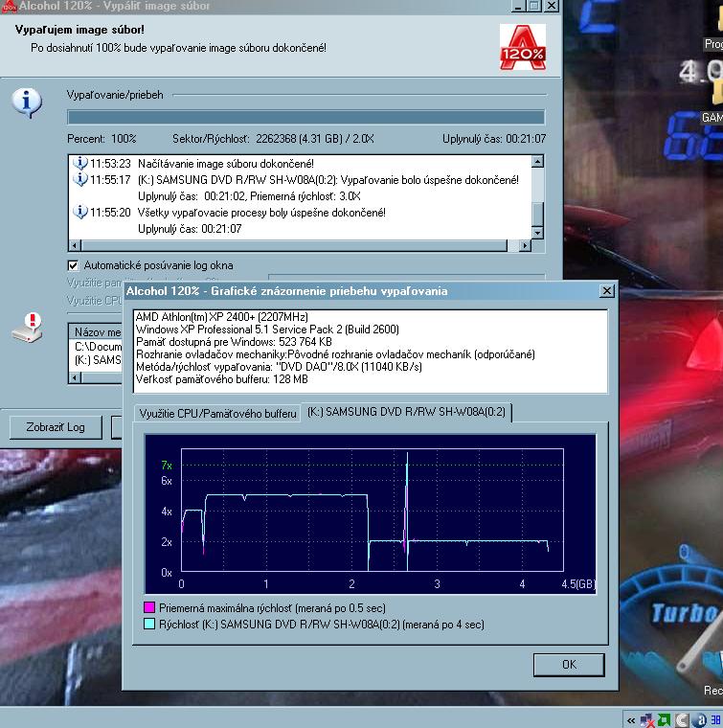This screenshot has height=728, width=723.
Task: Click the info icon on the 11:53:23 log entry
Action: coord(81,164)
